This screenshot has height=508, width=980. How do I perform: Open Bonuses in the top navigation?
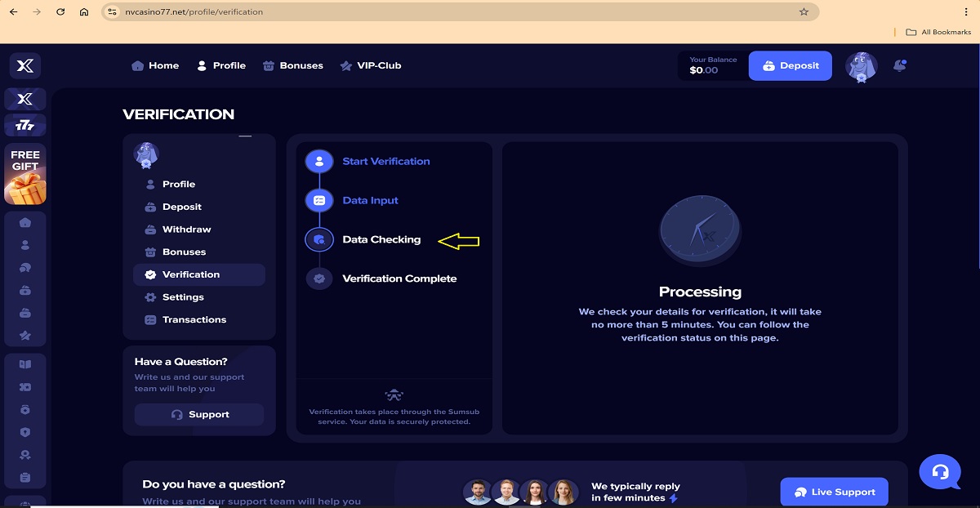(x=293, y=65)
